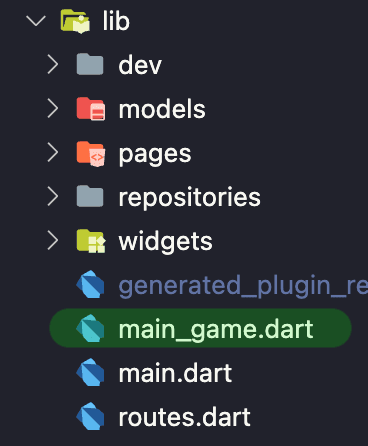Click the Dart icon beside main.dart
Screen dimensions: 368x446
pyautogui.click(x=90, y=372)
